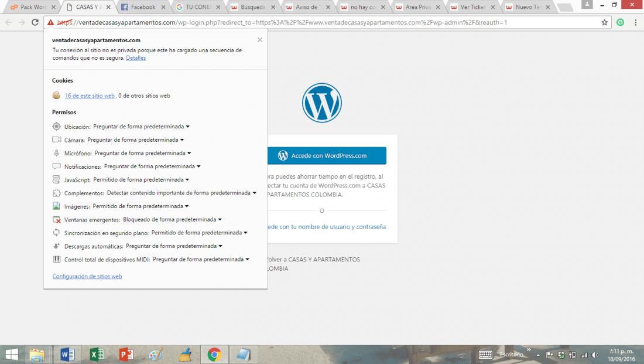The height and width of the screenshot is (364, 644).
Task: Click the JavaScript permission icon
Action: pos(56,179)
